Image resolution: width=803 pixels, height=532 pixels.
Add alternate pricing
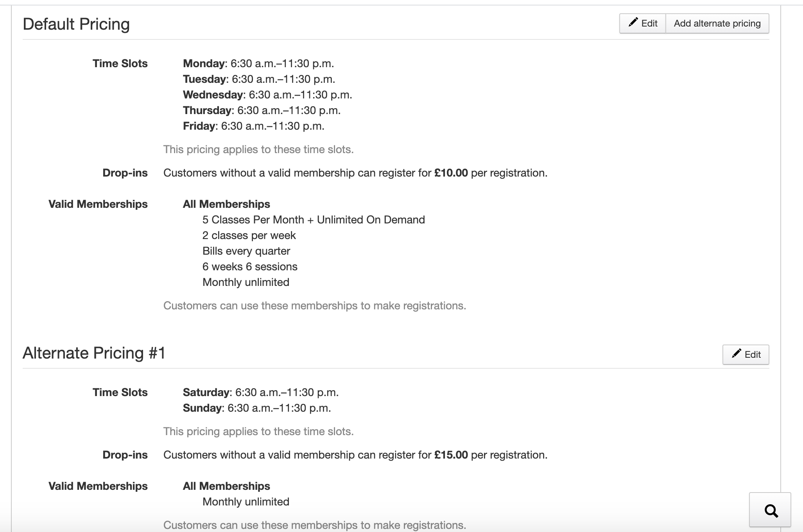pos(717,23)
